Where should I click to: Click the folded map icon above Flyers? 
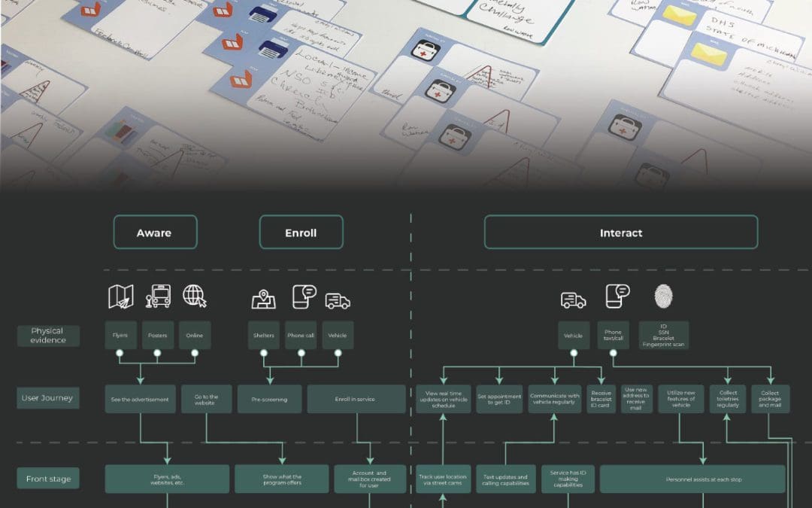(120, 297)
